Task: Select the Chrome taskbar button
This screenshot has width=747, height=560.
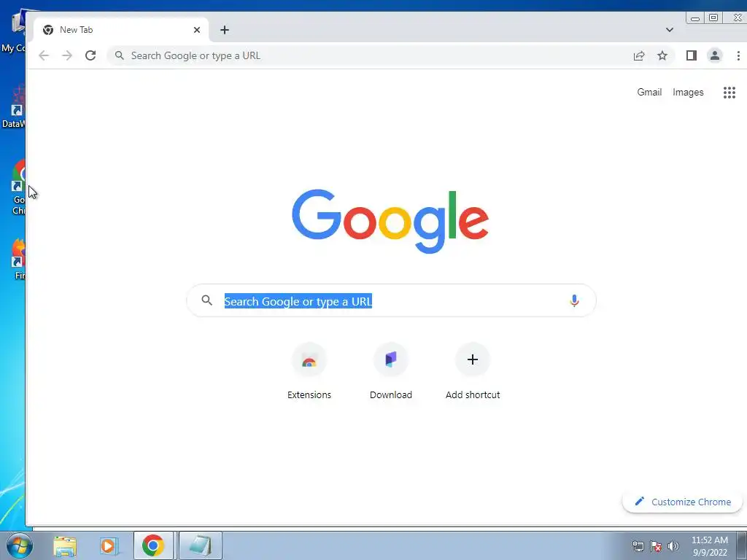Action: tap(153, 545)
